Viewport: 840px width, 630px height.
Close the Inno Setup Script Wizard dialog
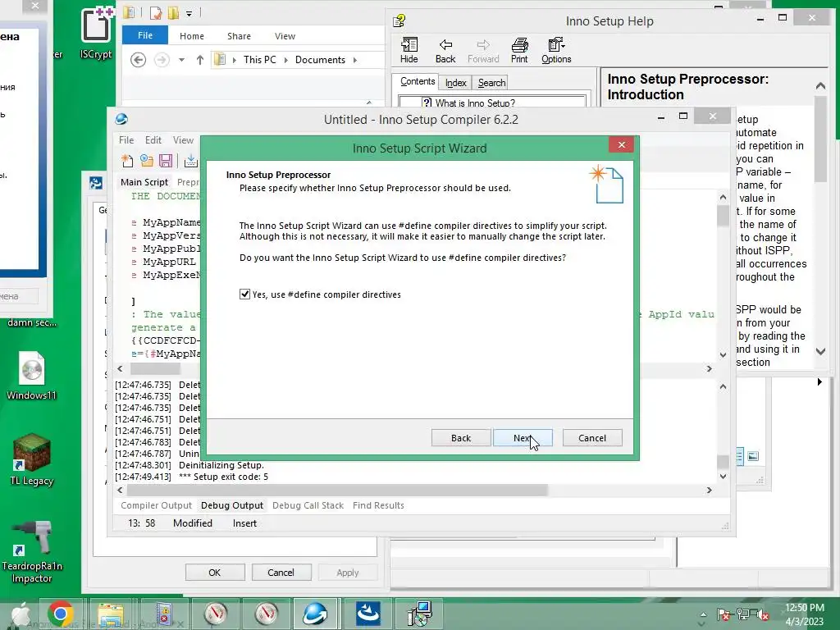(x=622, y=144)
